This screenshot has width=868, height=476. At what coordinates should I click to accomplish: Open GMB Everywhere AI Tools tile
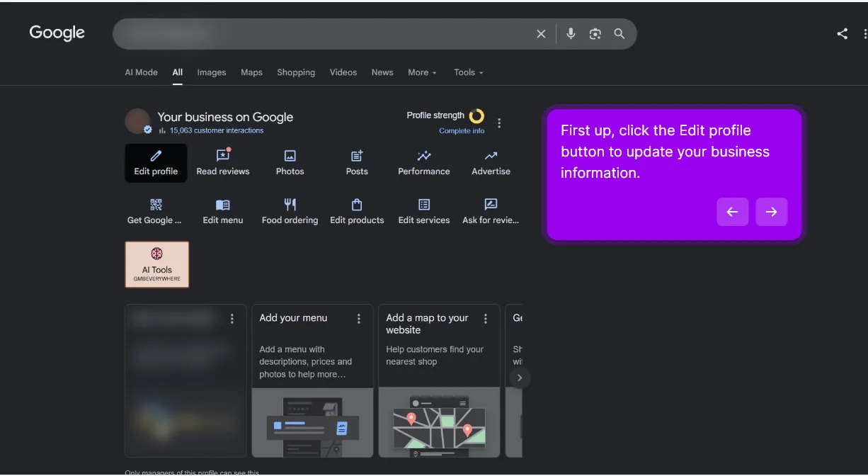tap(157, 264)
